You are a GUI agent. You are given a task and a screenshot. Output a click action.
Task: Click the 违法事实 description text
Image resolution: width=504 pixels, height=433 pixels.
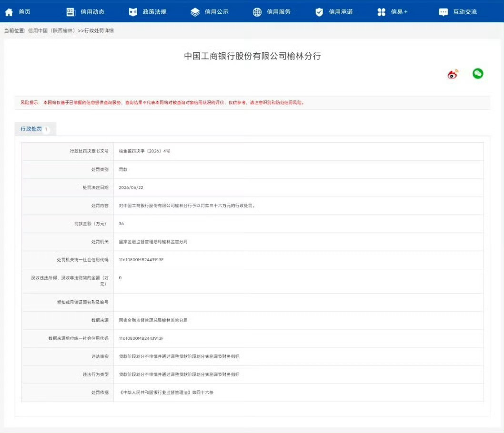tap(179, 356)
